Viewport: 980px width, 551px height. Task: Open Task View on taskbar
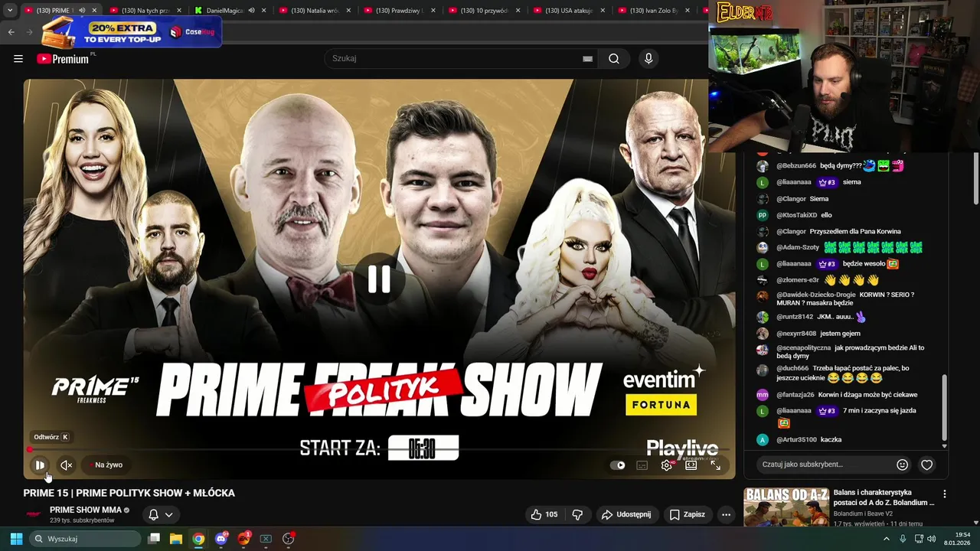[x=154, y=539]
